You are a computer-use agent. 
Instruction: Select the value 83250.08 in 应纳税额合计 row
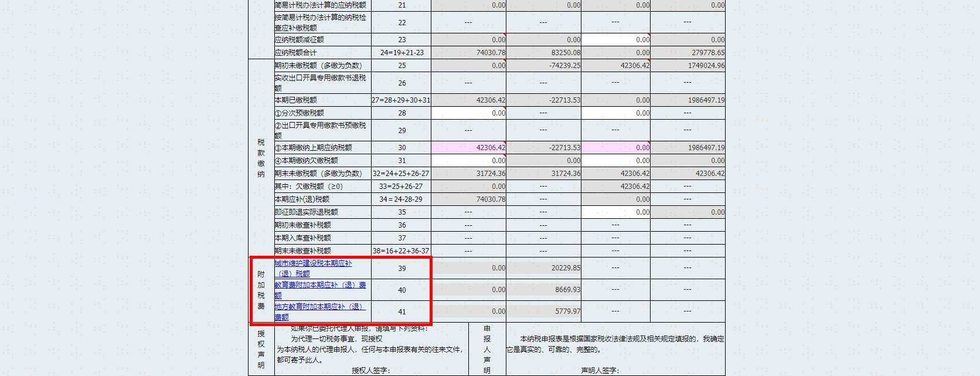(x=566, y=52)
